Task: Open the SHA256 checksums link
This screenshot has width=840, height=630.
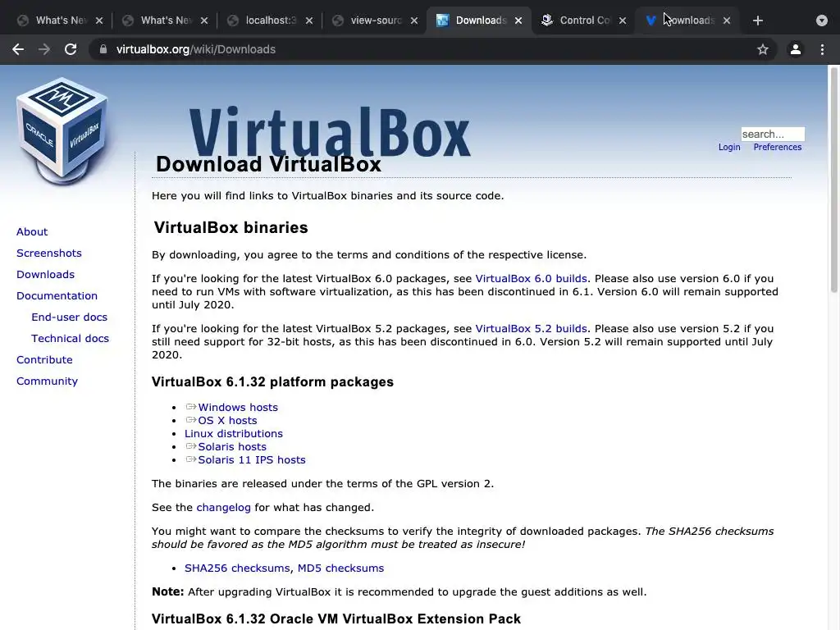Action: pos(237,568)
